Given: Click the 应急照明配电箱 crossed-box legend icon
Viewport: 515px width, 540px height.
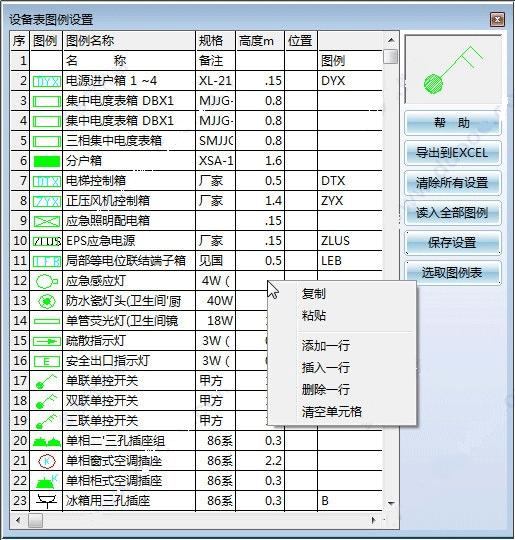Looking at the screenshot, I should (47, 221).
